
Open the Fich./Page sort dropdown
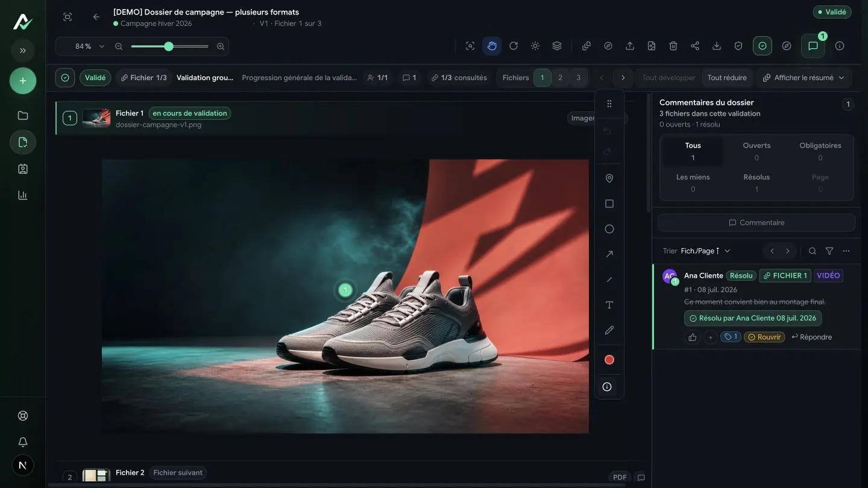705,251
